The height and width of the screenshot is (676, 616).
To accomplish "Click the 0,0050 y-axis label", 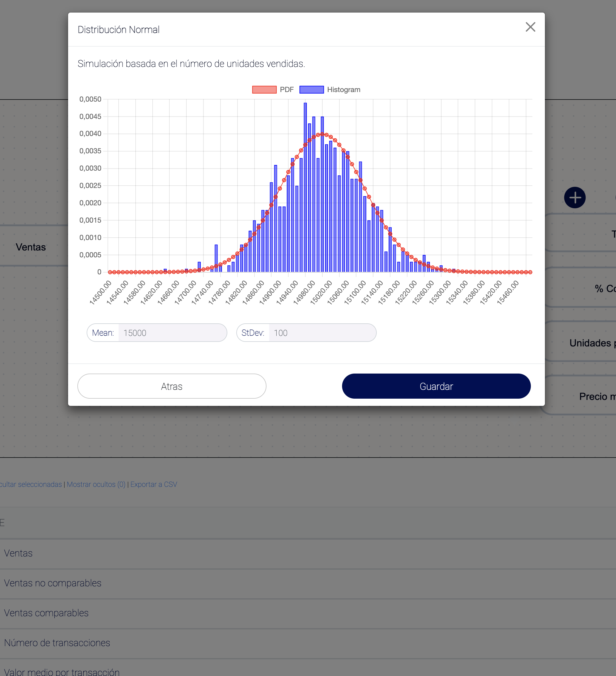I will pos(90,99).
